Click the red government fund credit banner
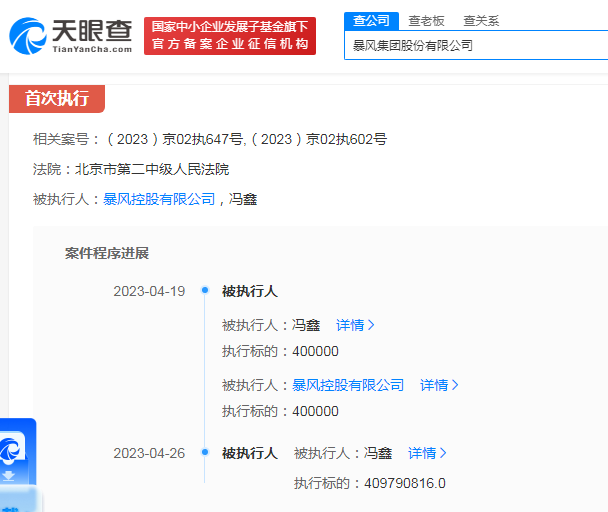Image resolution: width=608 pixels, height=512 pixels. [230, 36]
